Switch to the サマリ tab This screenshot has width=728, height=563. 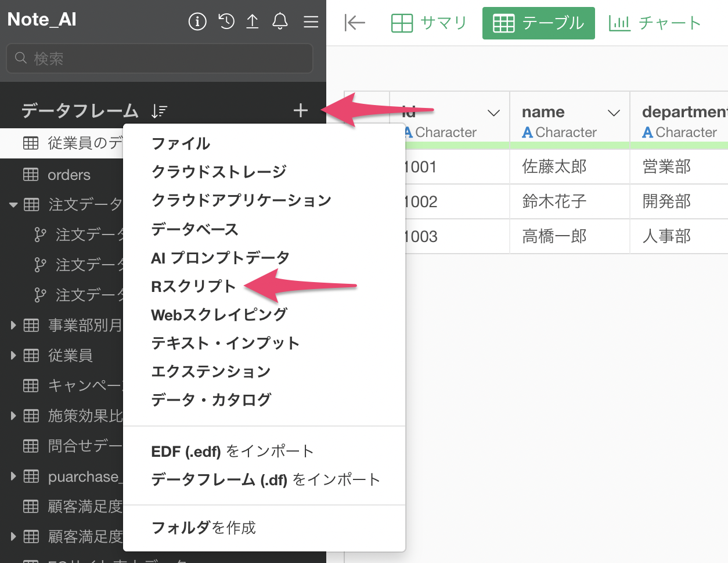pos(429,23)
